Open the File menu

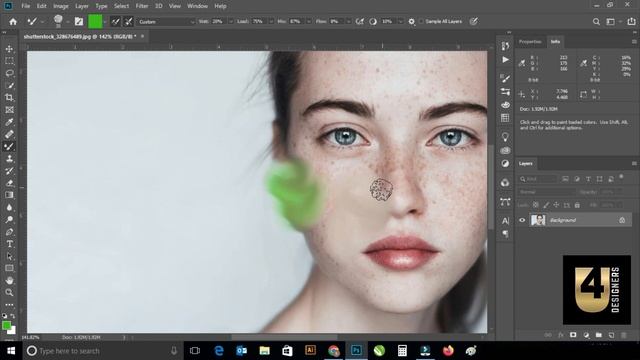[x=26, y=6]
